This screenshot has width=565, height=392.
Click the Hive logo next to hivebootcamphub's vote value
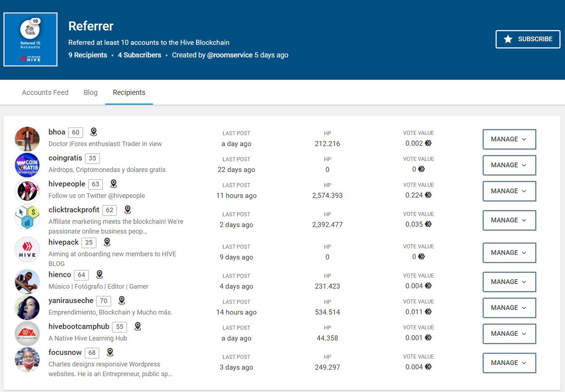coord(428,338)
